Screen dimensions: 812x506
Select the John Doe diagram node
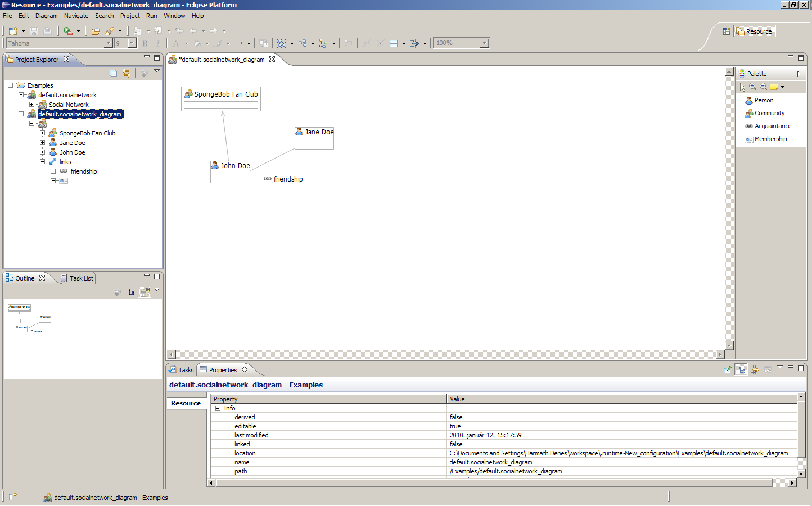point(230,171)
